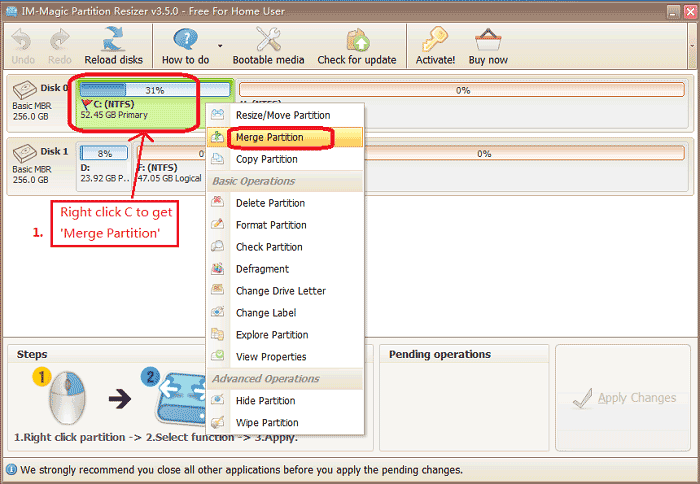Minimize the Partition Resizer window
The height and width of the screenshot is (484, 700).
[673, 12]
